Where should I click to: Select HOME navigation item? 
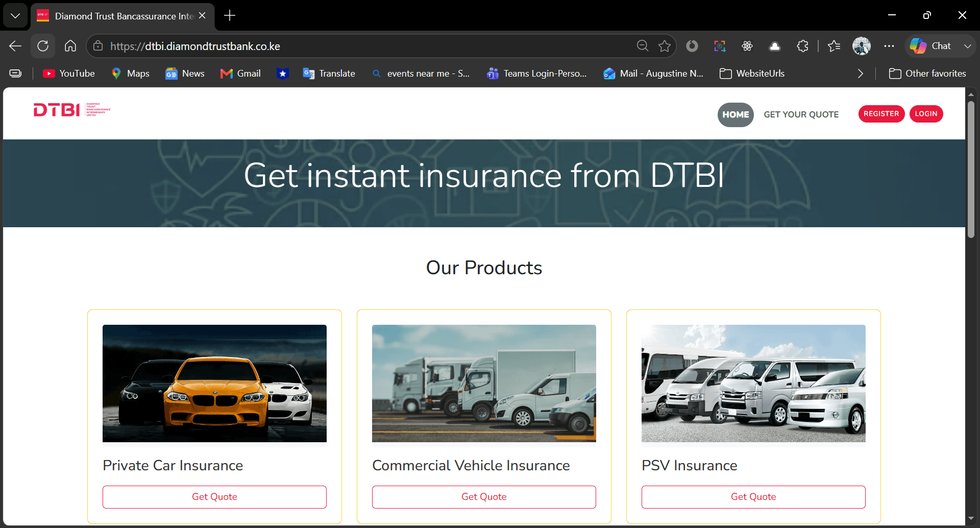[x=736, y=114]
